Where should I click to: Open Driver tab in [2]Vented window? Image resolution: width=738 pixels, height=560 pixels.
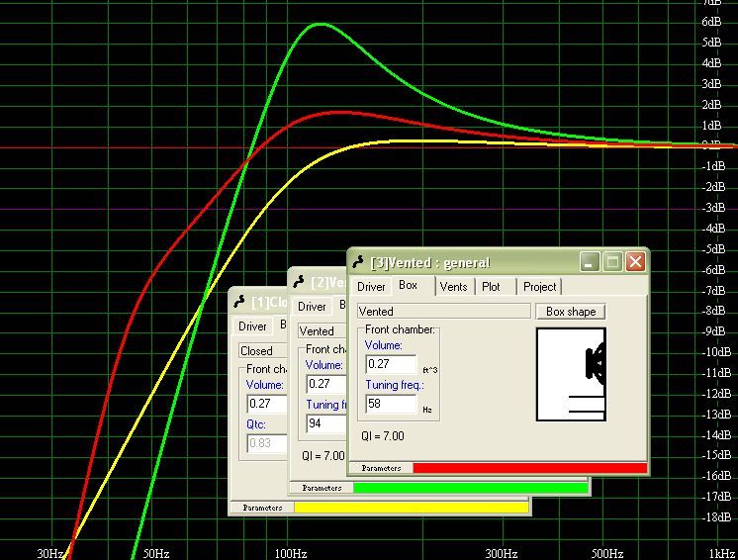(312, 307)
